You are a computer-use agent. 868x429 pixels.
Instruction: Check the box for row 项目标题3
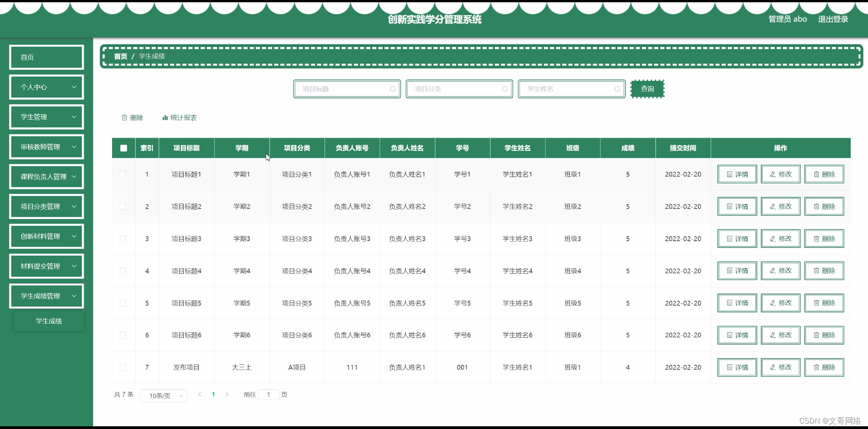[123, 239]
